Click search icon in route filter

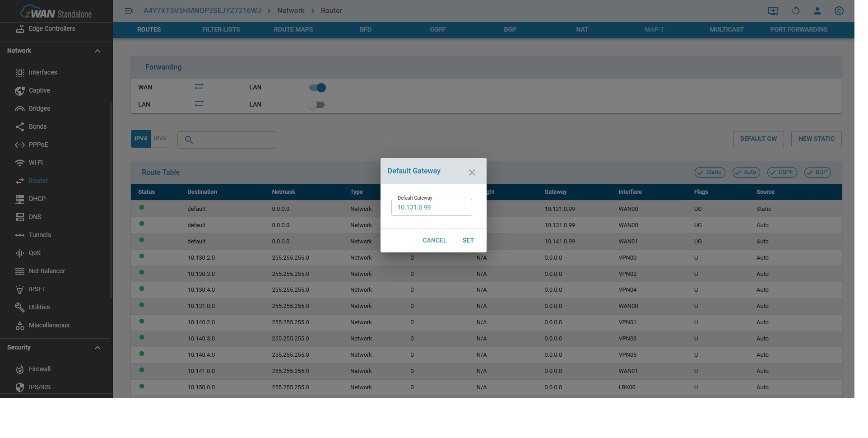click(x=189, y=140)
